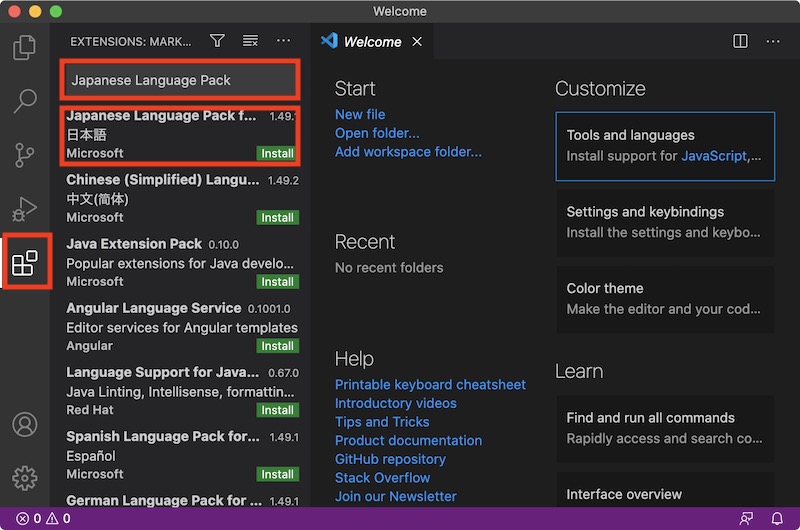Install the Angular Language Service extension
800x530 pixels.
pos(277,346)
